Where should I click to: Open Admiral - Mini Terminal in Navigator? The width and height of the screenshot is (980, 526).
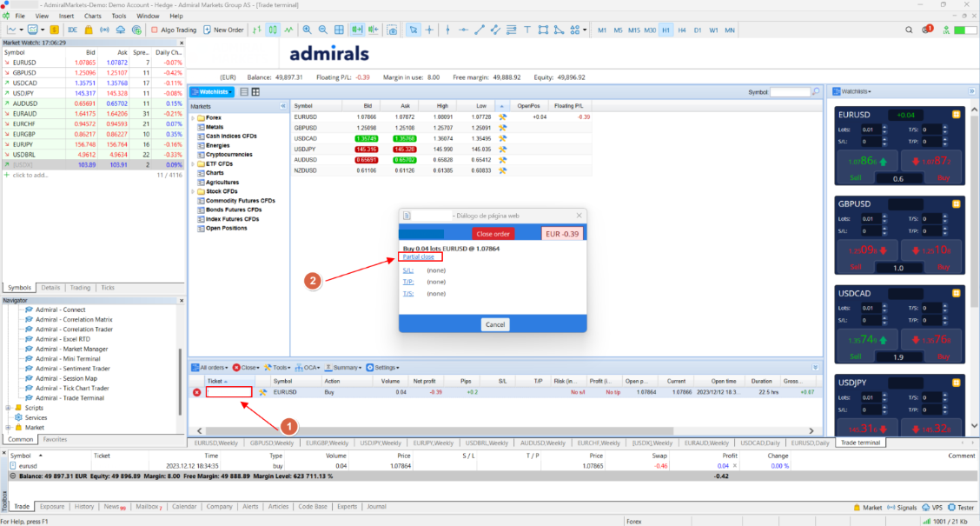click(x=68, y=359)
